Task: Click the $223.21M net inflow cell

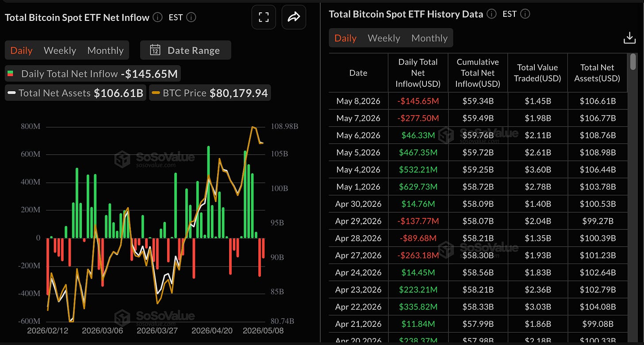Action: click(x=418, y=290)
